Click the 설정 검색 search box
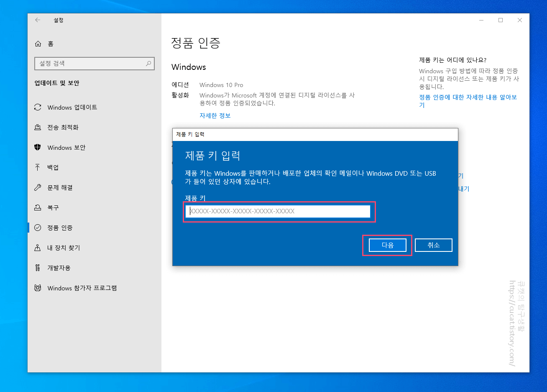This screenshot has height=392, width=547. (95, 63)
